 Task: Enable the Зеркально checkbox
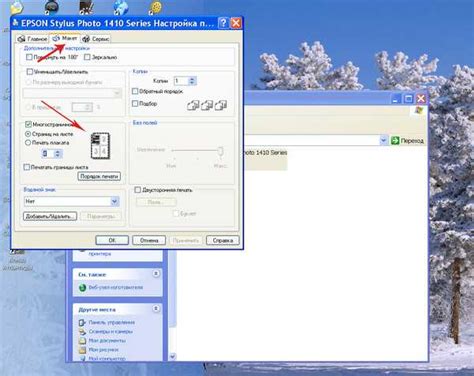click(x=87, y=57)
